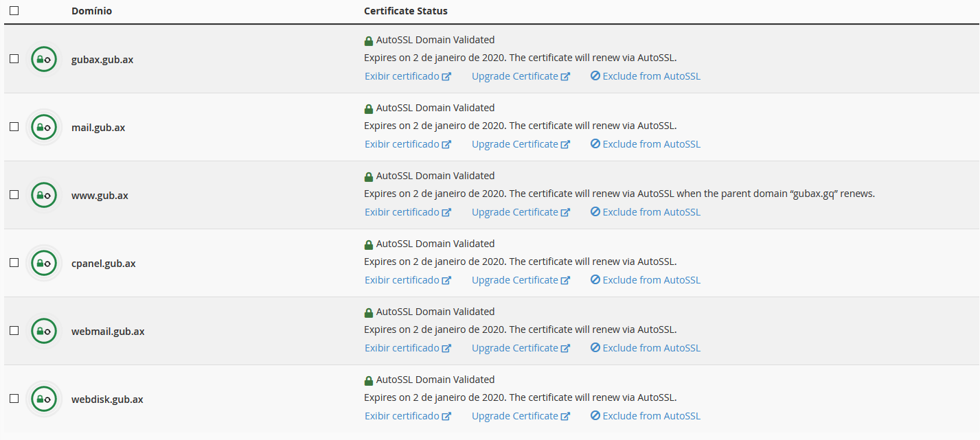Viewport: 980px width, 440px height.
Task: Click the green padlock in the gubax.gub.ax status
Action: (x=369, y=40)
